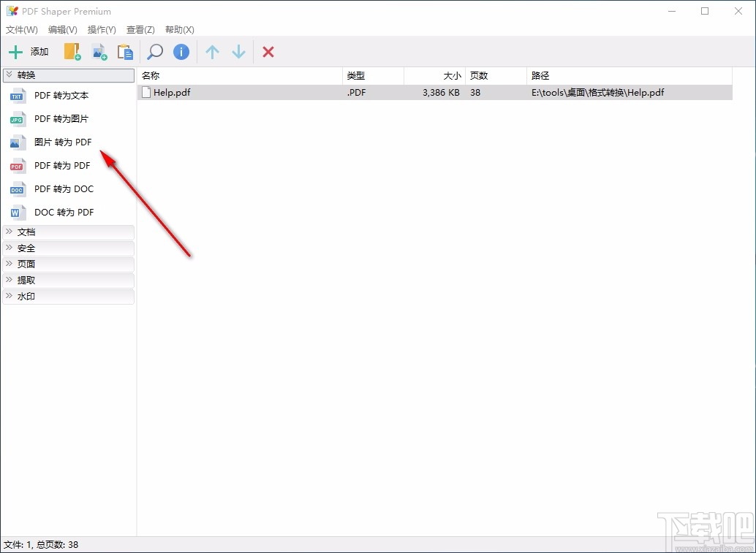Viewport: 756px width, 553px height.
Task: Open the PDF 转为 DOC converter
Action: click(64, 188)
